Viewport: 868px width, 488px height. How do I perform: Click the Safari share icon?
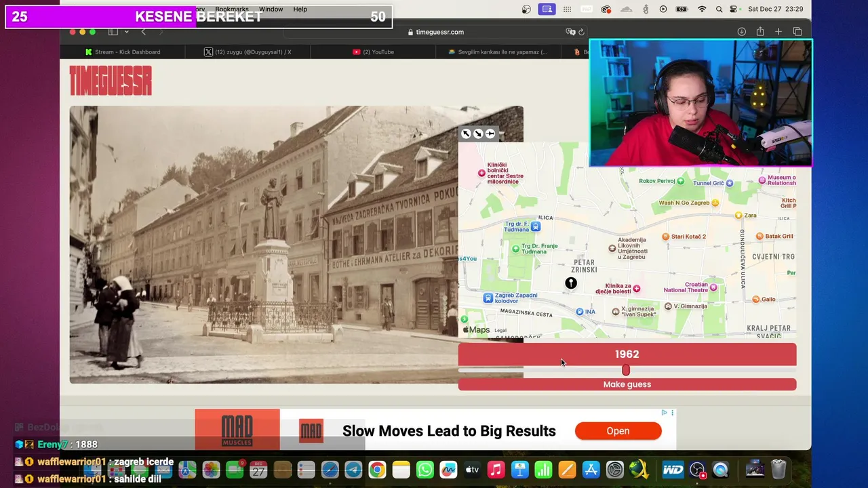(x=760, y=32)
